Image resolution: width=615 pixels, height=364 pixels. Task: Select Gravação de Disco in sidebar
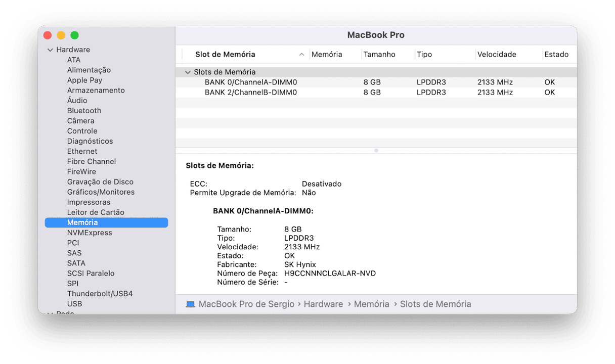click(x=100, y=181)
